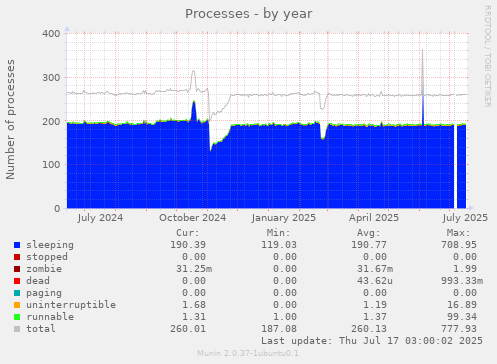Click runnable current value 1.31
497x364 pixels.
(194, 317)
